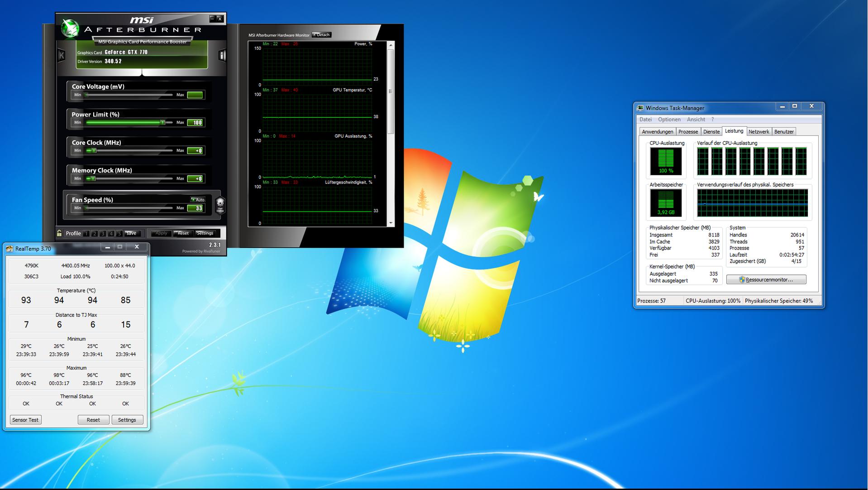868x490 pixels.
Task: Open the Afterburner Settings dialog
Action: 205,233
